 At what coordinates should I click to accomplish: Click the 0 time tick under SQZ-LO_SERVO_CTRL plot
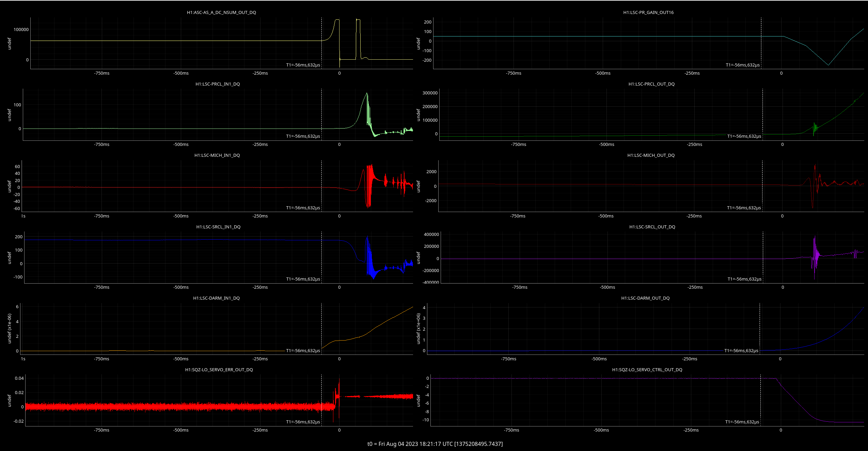pyautogui.click(x=781, y=430)
